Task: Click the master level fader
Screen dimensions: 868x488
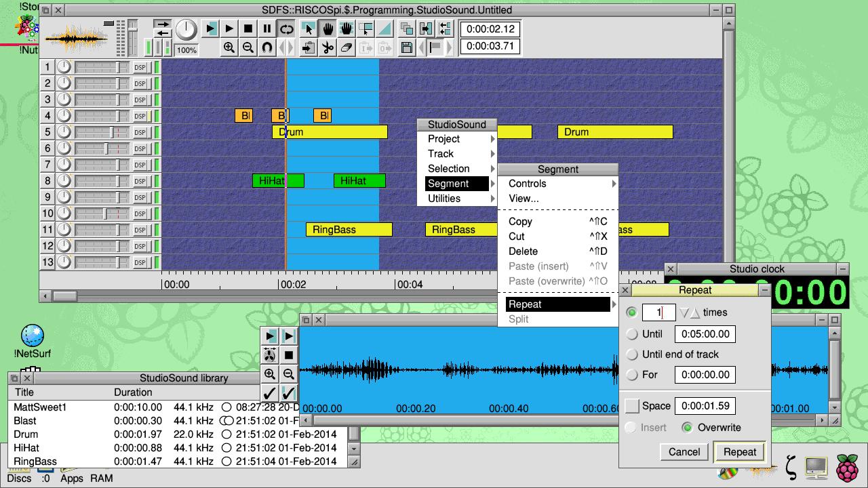Action: pos(133,37)
